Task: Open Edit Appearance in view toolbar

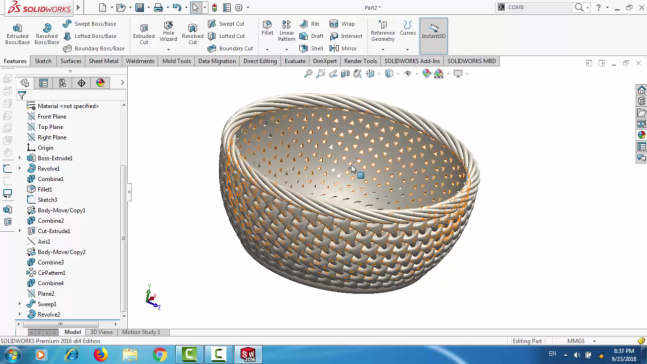Action: coord(426,73)
